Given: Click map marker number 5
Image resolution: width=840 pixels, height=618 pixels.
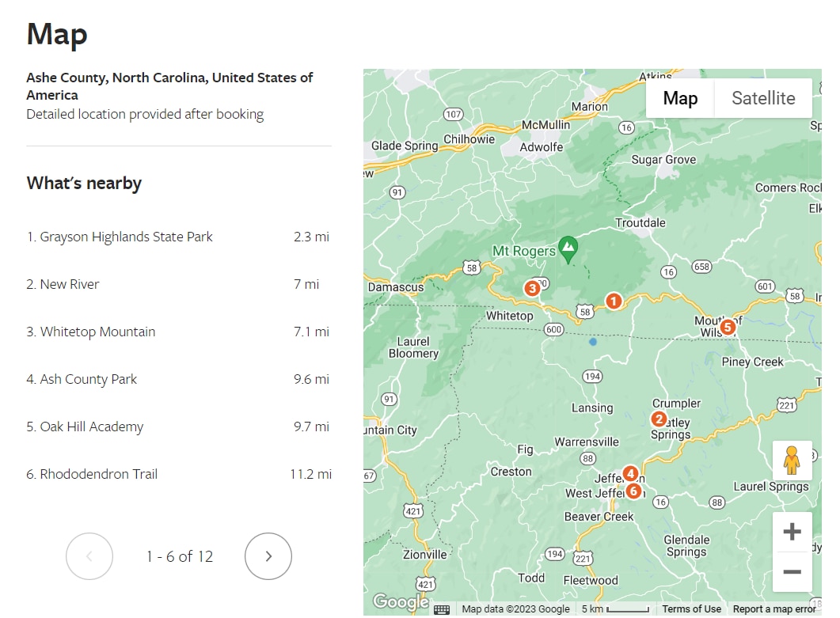Looking at the screenshot, I should [x=728, y=326].
